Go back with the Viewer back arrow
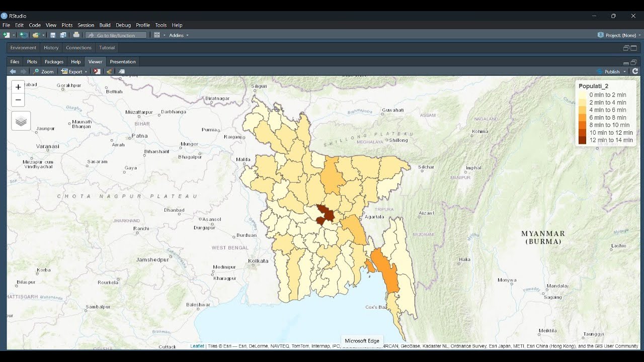The image size is (644, 362). point(13,71)
